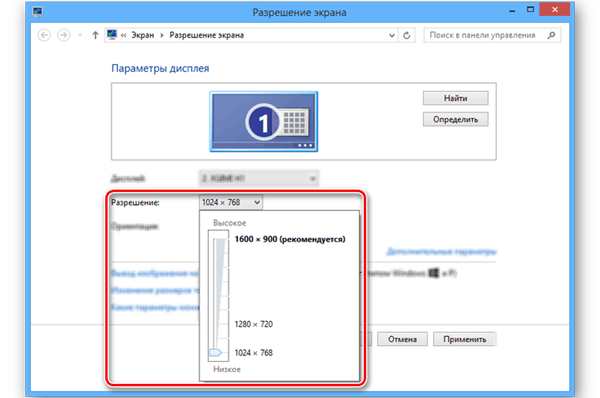Click the Определить button
The width and height of the screenshot is (600, 398).
click(455, 119)
